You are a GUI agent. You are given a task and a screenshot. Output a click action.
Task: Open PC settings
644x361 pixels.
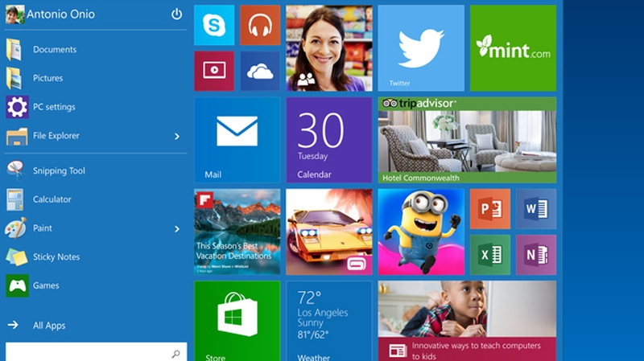pos(96,107)
